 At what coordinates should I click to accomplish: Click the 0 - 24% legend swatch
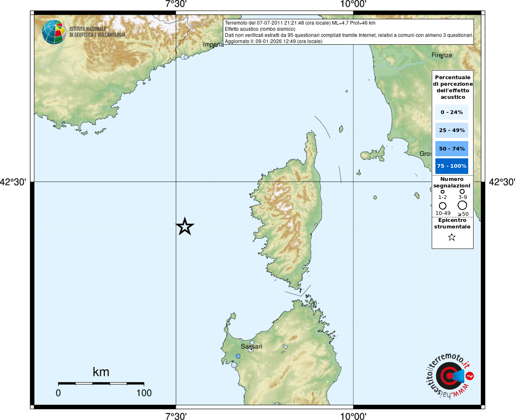coord(451,112)
